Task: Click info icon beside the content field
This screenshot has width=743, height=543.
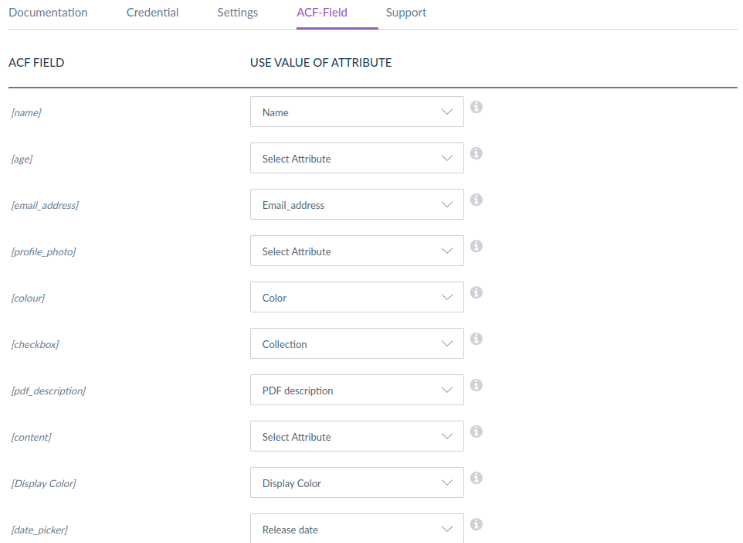Action: coord(477,431)
